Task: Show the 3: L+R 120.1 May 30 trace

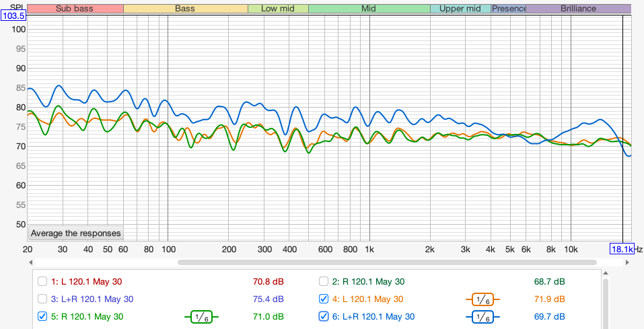Action: 43,299
